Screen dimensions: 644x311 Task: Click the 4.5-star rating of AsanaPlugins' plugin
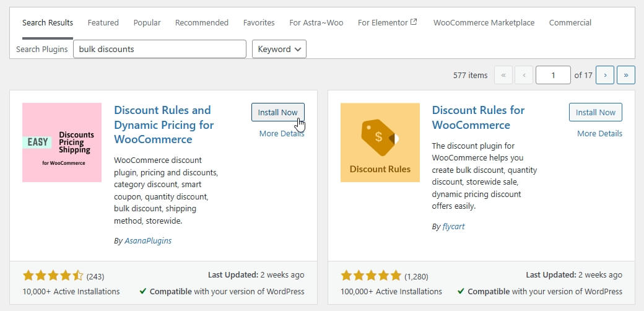pyautogui.click(x=53, y=276)
